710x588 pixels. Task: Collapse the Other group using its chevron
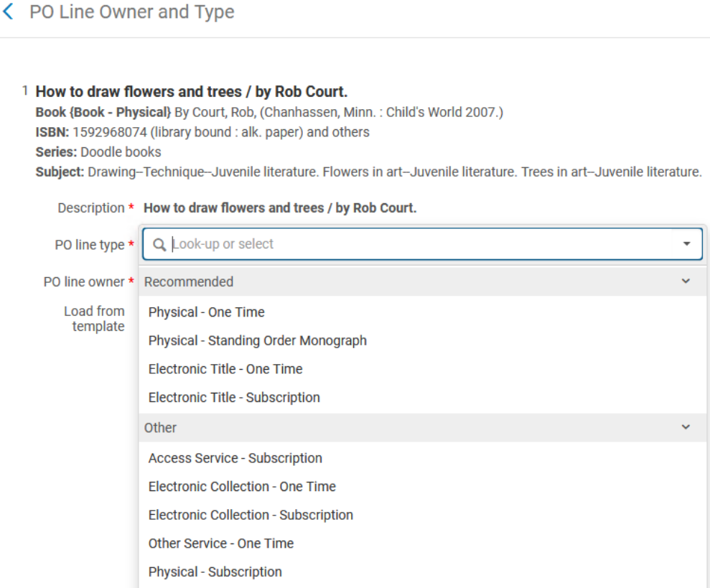[685, 428]
